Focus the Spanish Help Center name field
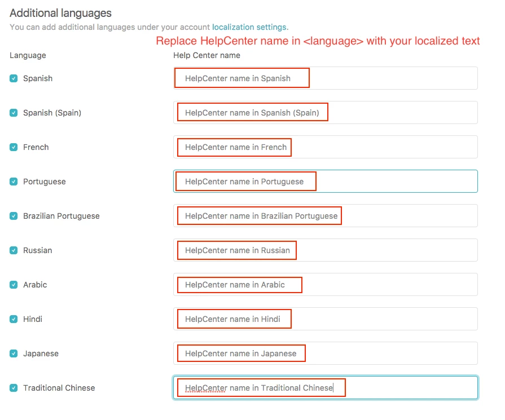 pyautogui.click(x=325, y=78)
